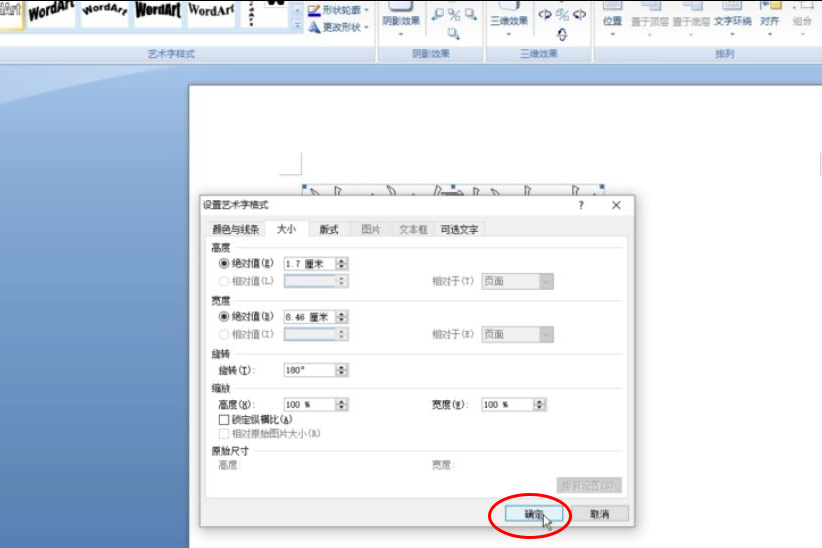Nudge shadow down icon in 阴影效果 group
822x548 pixels.
pyautogui.click(x=454, y=34)
